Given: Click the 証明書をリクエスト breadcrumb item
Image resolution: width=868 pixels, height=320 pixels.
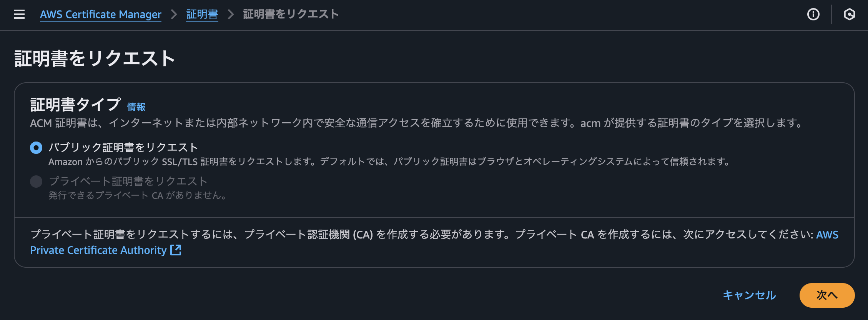Looking at the screenshot, I should (289, 14).
